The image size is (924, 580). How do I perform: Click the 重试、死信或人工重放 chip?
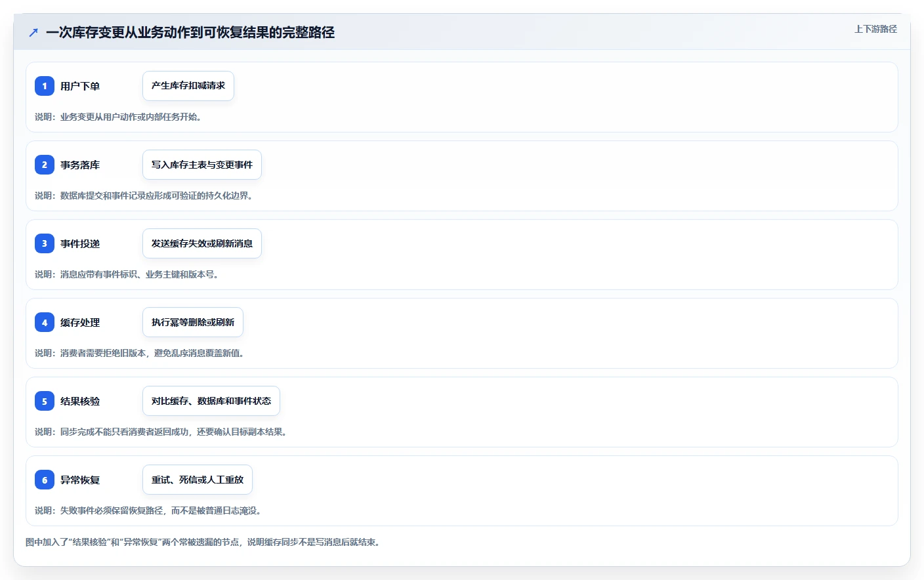coord(198,480)
